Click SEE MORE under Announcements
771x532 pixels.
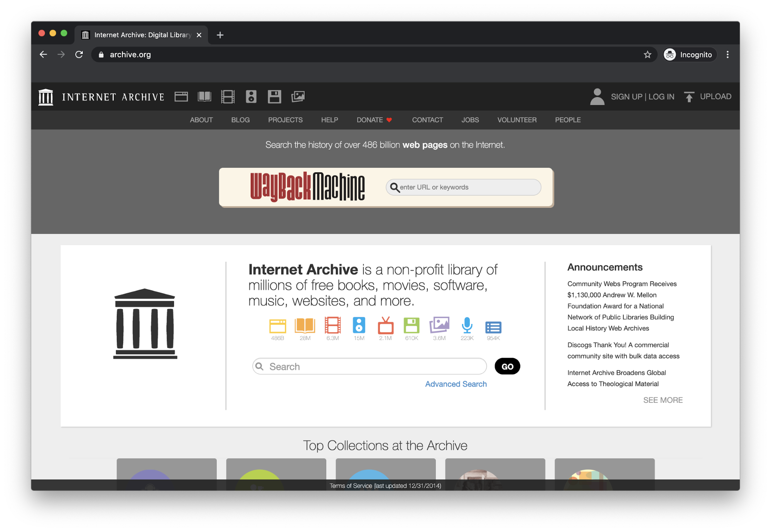[x=663, y=400]
